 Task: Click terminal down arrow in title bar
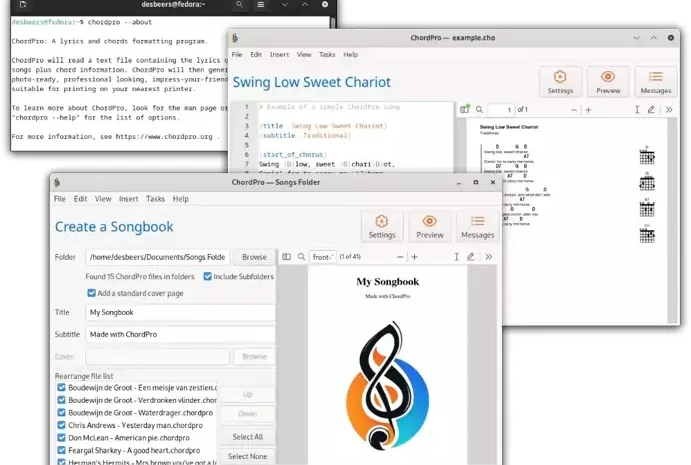285,4
